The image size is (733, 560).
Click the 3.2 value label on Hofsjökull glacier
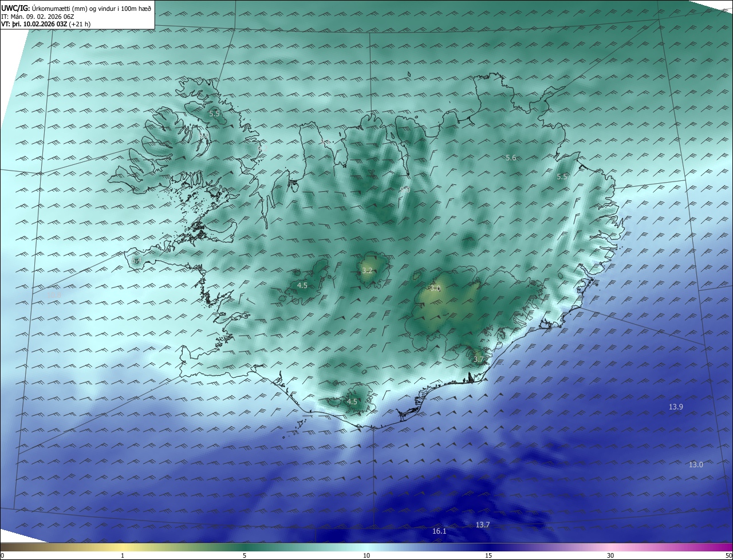[367, 271]
